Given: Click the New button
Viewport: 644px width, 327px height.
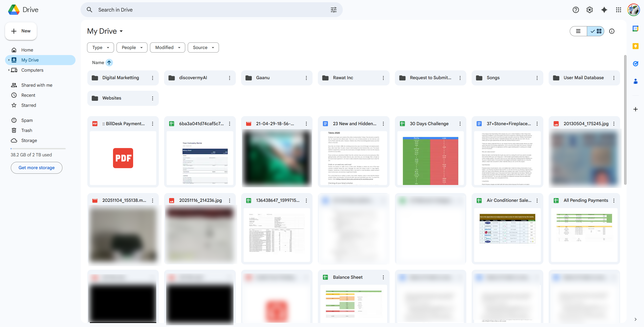Looking at the screenshot, I should (x=21, y=31).
